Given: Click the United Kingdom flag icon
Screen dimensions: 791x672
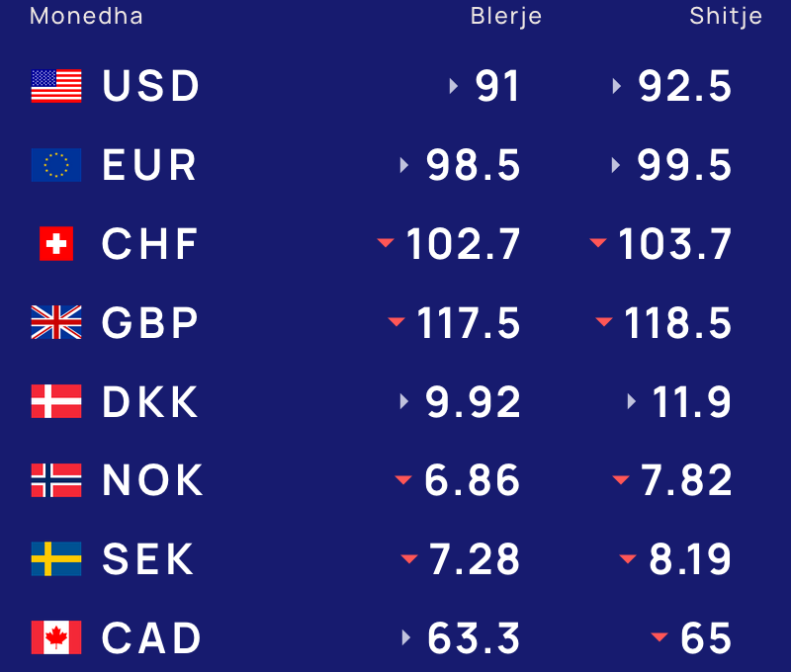Looking at the screenshot, I should 56,323.
